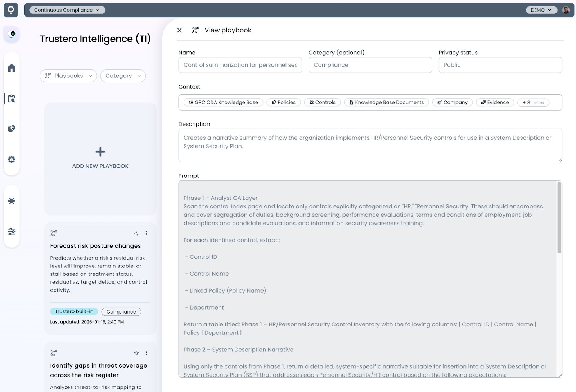Click the '- Control ID' prompt line
Screen dimensions: 576x392
201,257
